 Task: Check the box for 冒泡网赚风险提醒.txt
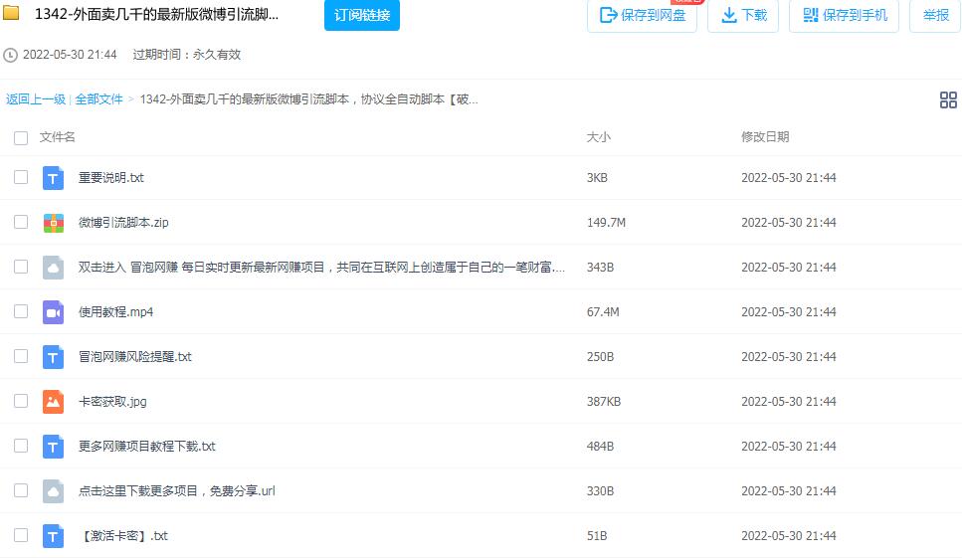pyautogui.click(x=21, y=356)
